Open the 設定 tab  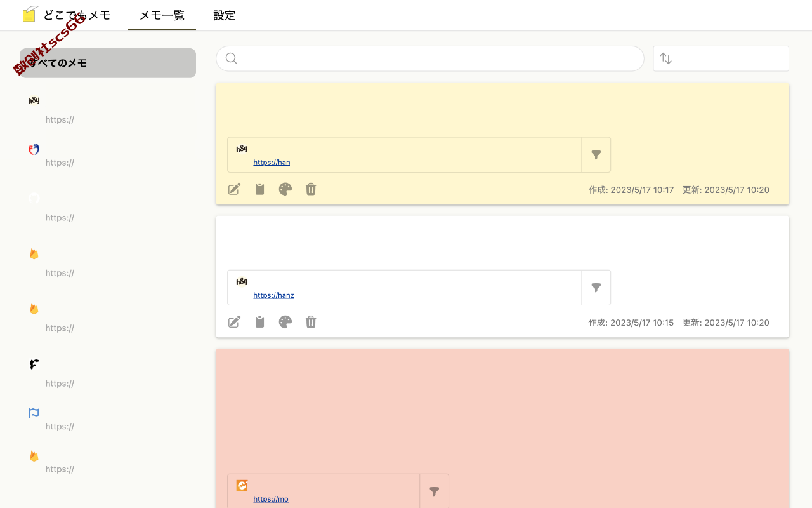pos(224,15)
